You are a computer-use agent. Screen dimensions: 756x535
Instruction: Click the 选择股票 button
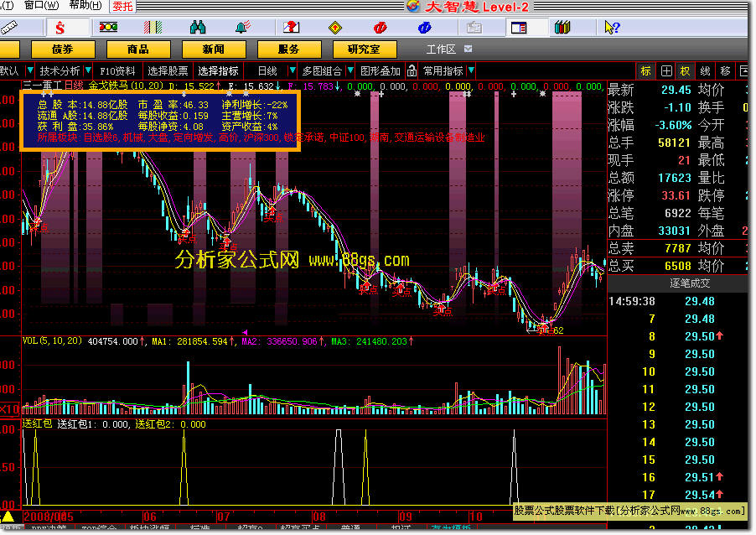pyautogui.click(x=168, y=71)
